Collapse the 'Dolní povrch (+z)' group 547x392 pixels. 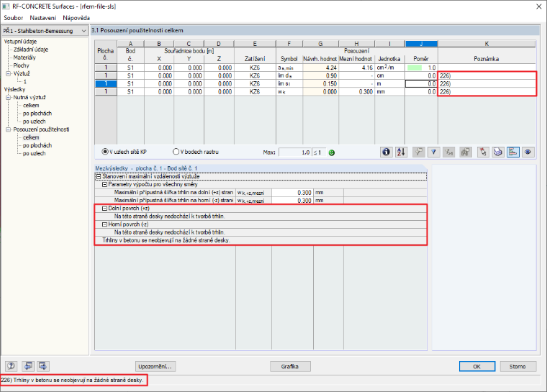(x=104, y=208)
